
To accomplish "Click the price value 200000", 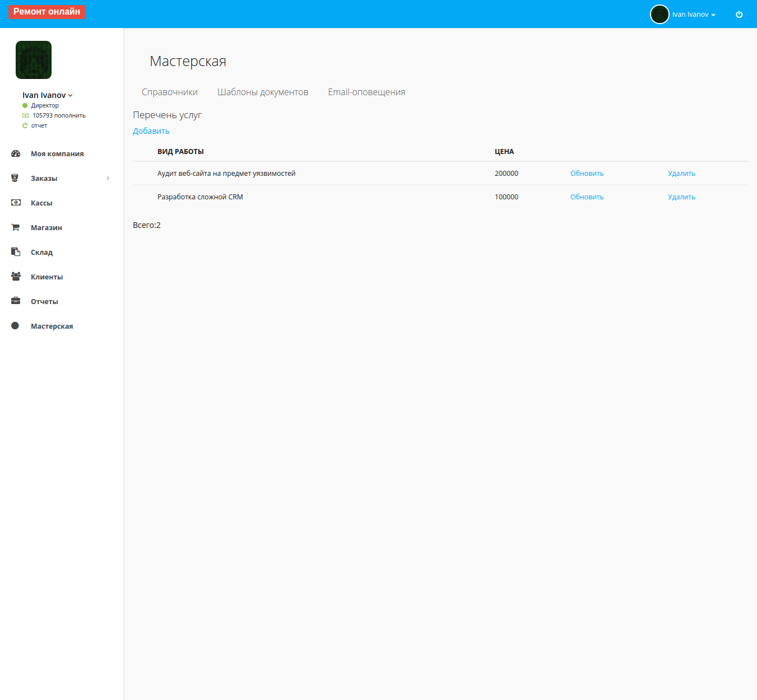I will point(507,174).
